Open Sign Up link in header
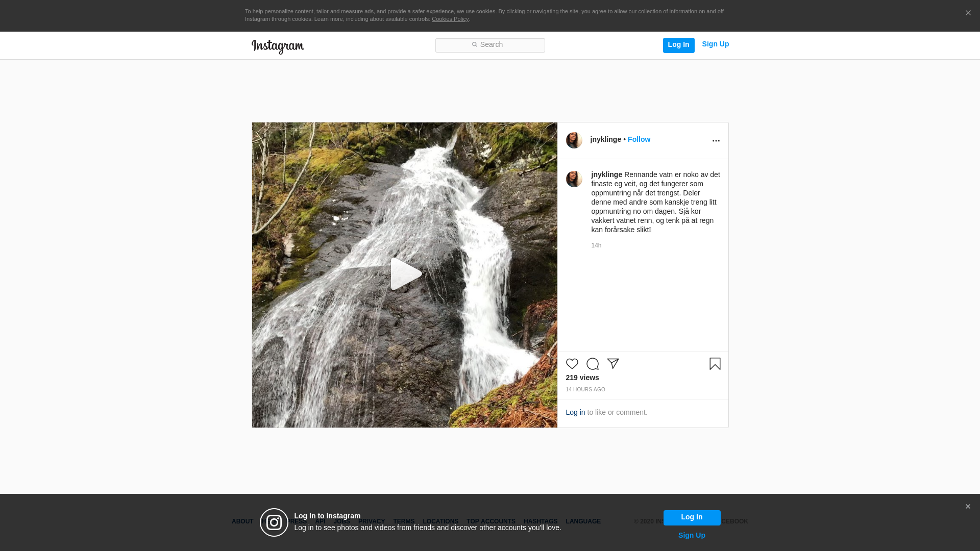The width and height of the screenshot is (980, 551). coord(715,44)
